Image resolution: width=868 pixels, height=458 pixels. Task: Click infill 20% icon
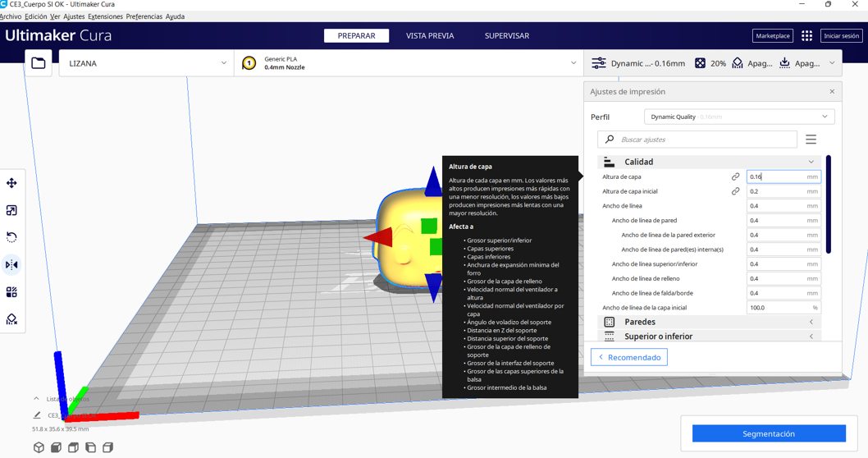click(701, 63)
